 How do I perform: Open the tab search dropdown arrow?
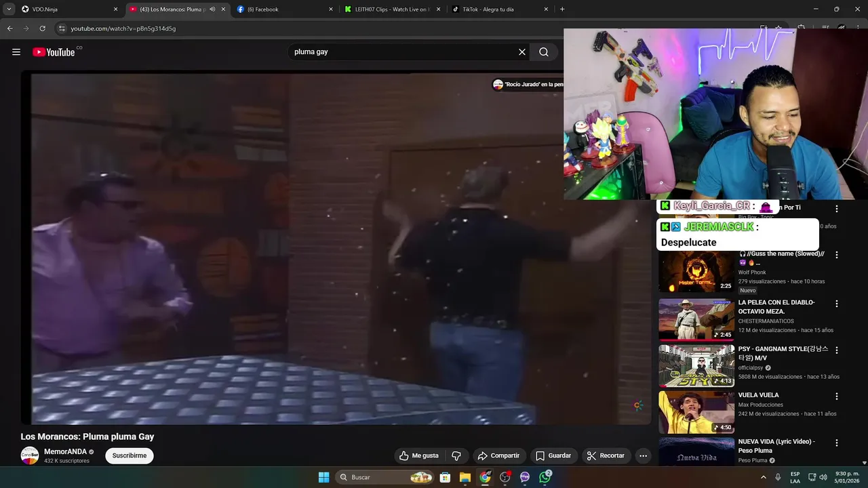click(9, 9)
